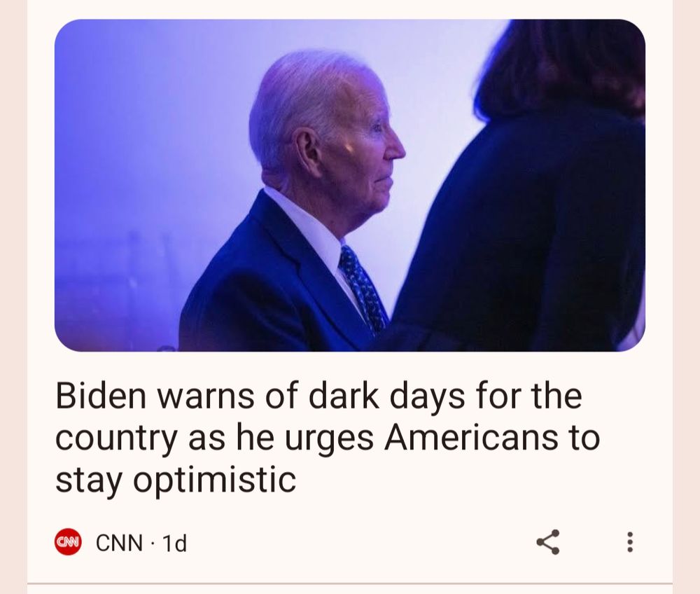700x594 pixels.
Task: Tap the share icon for this article
Action: [x=548, y=542]
